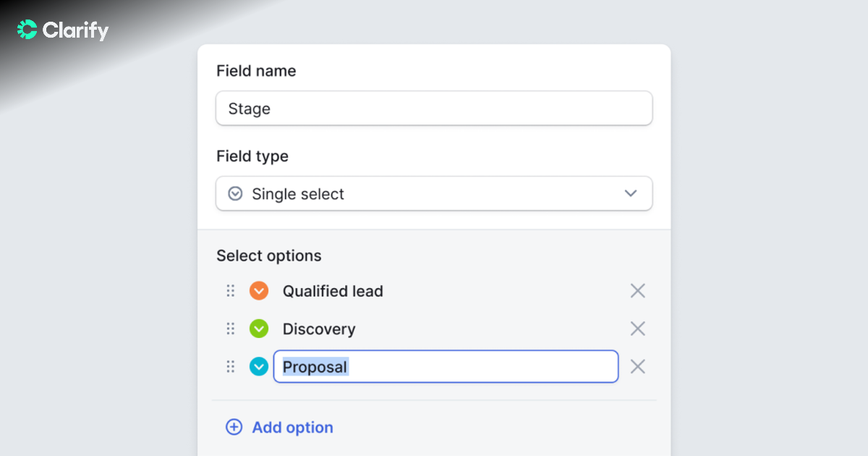868x456 pixels.
Task: Click Add option to create a new choice
Action: tap(292, 427)
